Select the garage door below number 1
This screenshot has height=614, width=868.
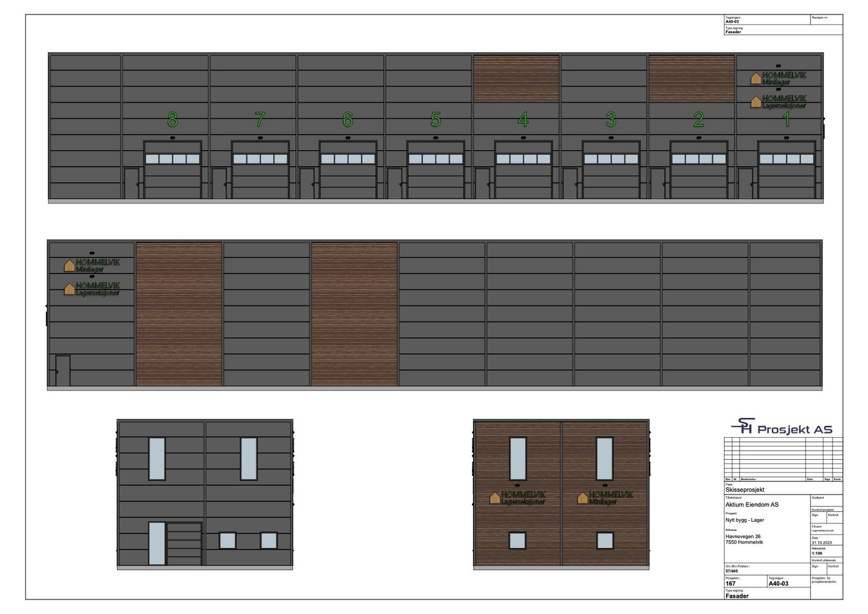click(787, 170)
